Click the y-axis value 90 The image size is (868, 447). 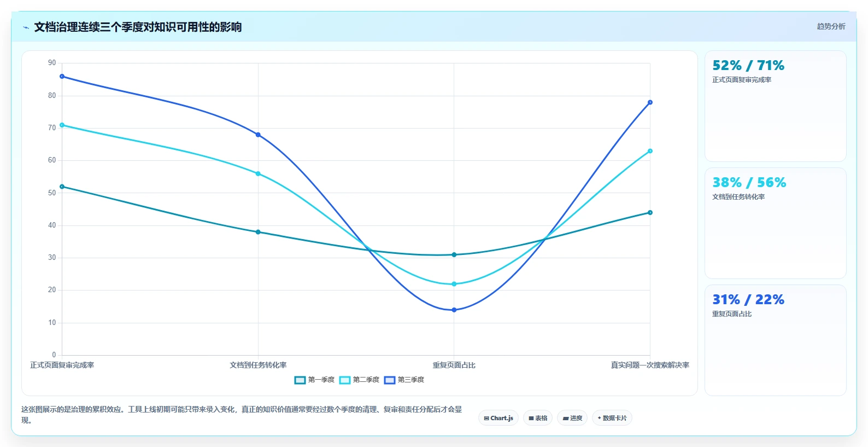(52, 63)
